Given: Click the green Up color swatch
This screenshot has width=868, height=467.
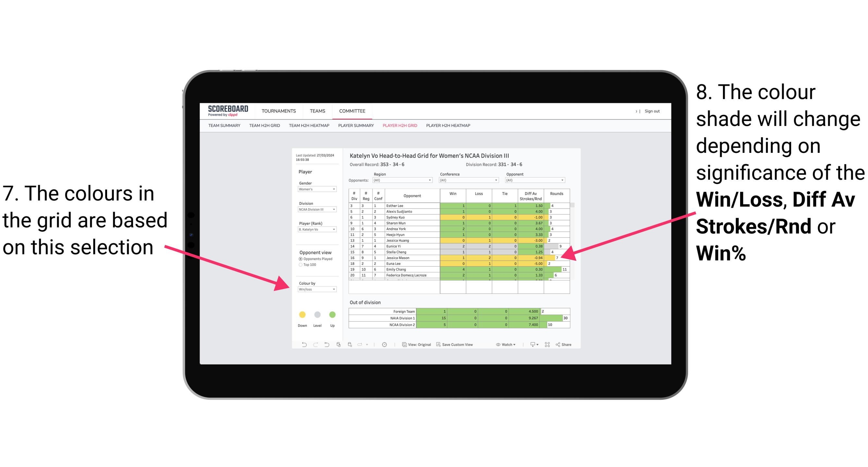Looking at the screenshot, I should click(x=332, y=314).
